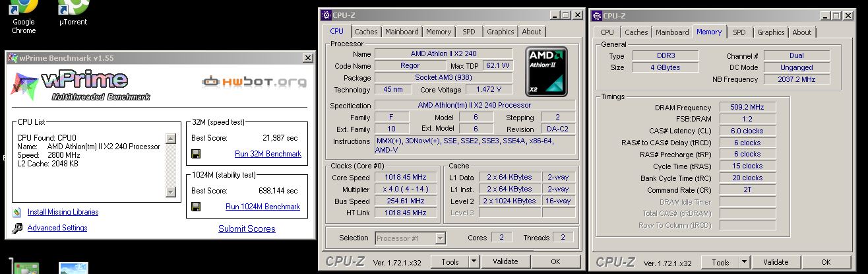Open Install Missing Libraries link

click(63, 212)
